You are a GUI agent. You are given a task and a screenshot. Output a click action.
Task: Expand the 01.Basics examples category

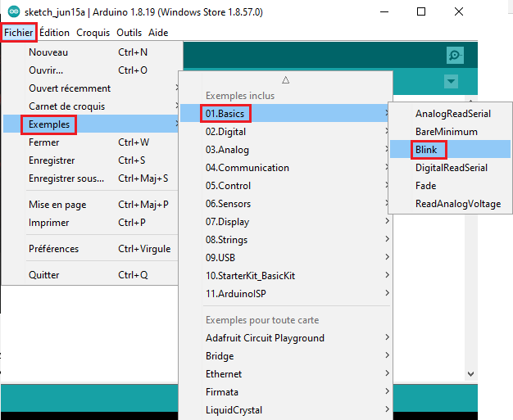coord(285,114)
